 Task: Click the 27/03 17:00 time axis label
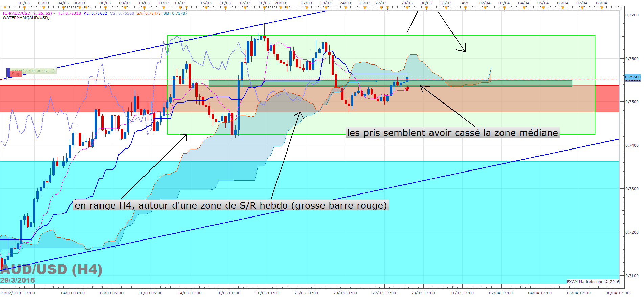[384, 293]
